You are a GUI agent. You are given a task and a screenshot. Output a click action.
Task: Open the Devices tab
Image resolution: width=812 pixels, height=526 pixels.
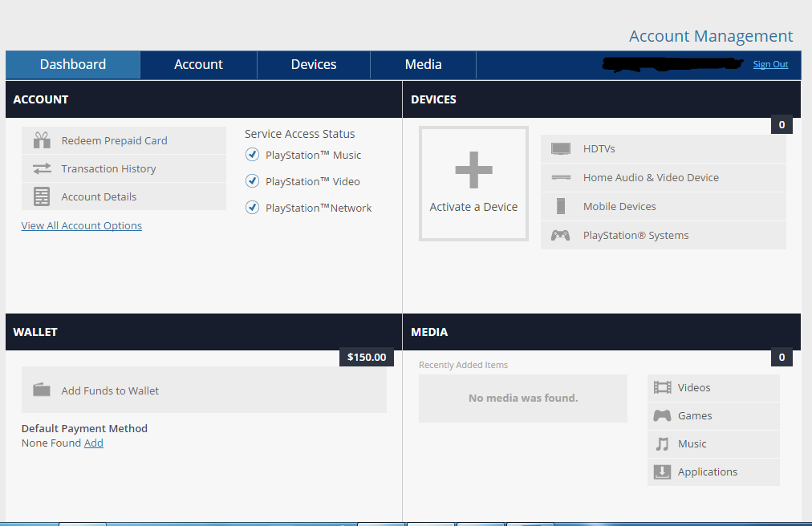point(314,65)
